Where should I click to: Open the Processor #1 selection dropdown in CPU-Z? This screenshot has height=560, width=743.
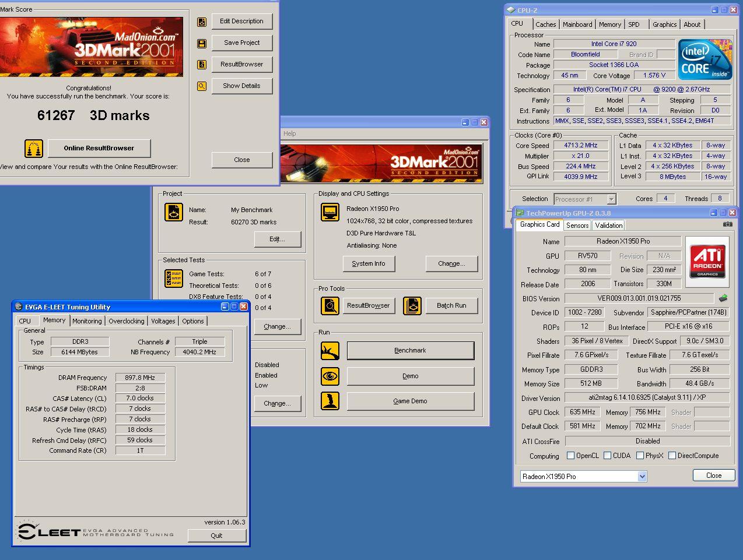click(x=611, y=199)
